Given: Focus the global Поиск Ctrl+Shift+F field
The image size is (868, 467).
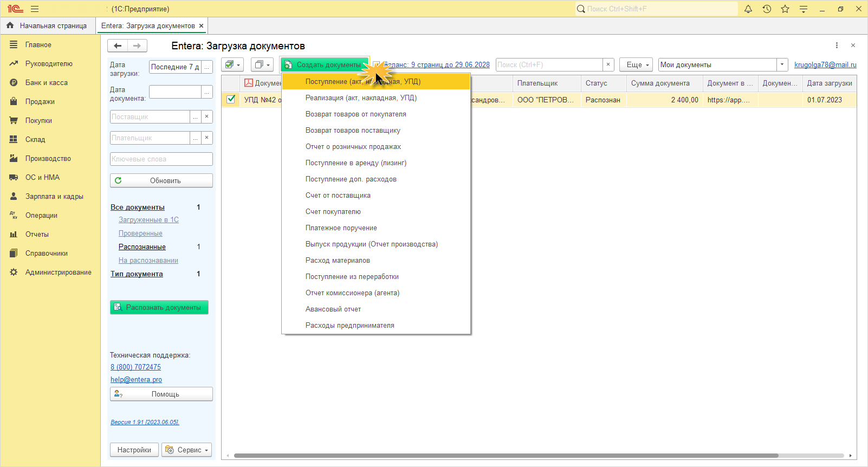Looking at the screenshot, I should click(657, 9).
